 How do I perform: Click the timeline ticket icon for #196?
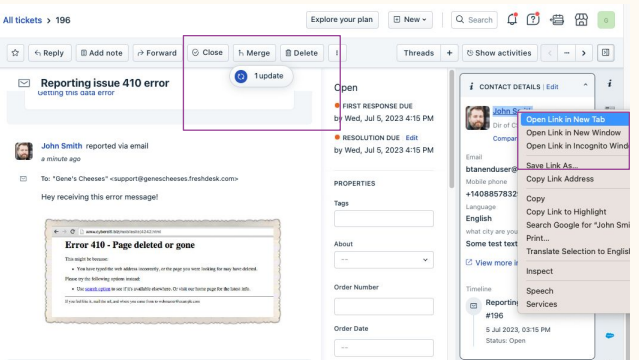coord(474,306)
